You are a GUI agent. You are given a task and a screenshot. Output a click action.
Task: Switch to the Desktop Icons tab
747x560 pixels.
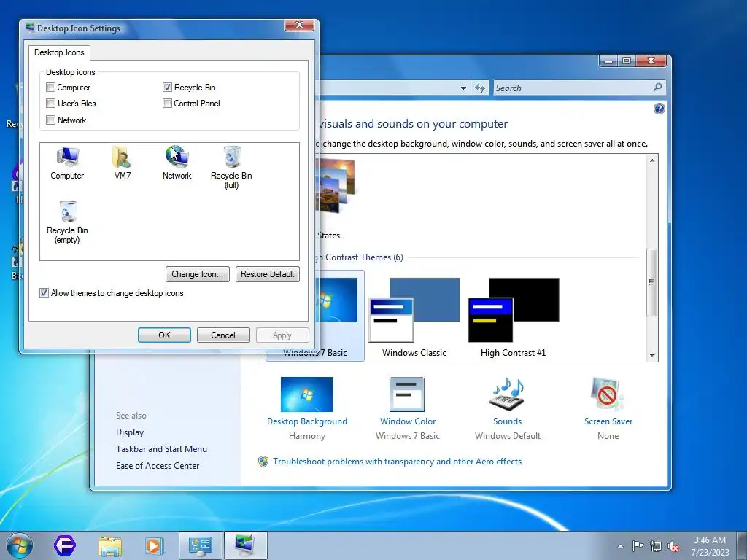[x=59, y=52]
